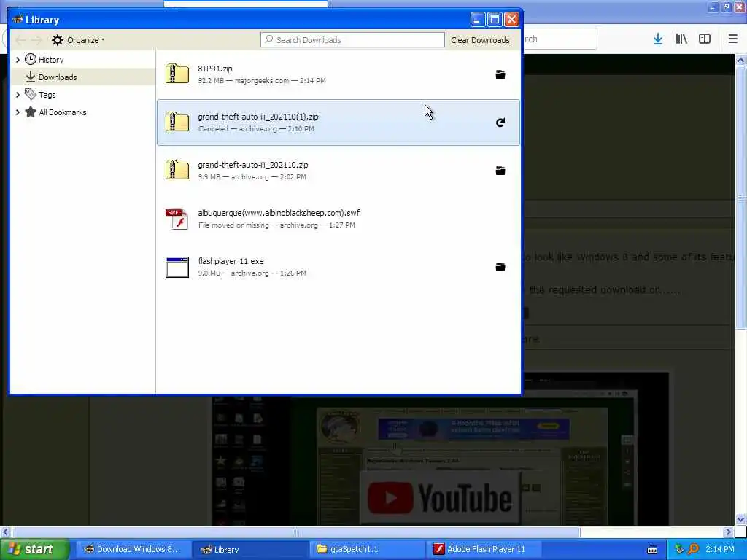747x560 pixels.
Task: Open containing folder for flashplayer 11.exe
Action: click(x=500, y=267)
